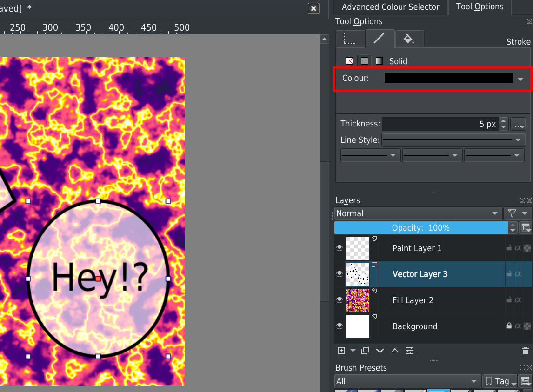Select Vector Layer 3 thumbnail
The width and height of the screenshot is (533, 392).
pyautogui.click(x=358, y=274)
